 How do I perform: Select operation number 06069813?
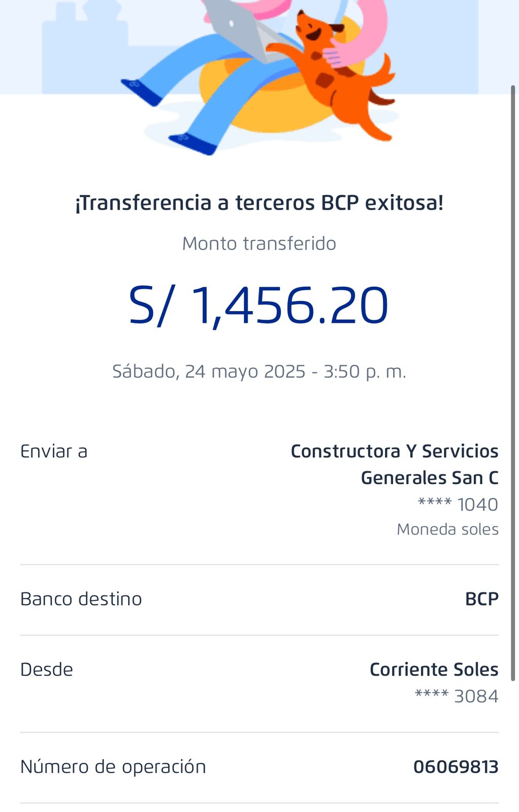pos(456,766)
